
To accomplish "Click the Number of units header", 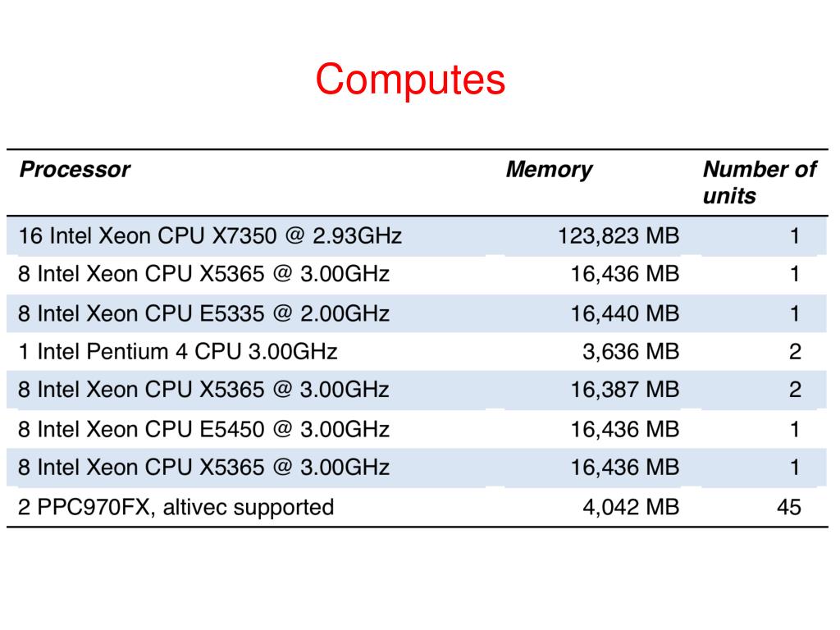I will point(760,182).
